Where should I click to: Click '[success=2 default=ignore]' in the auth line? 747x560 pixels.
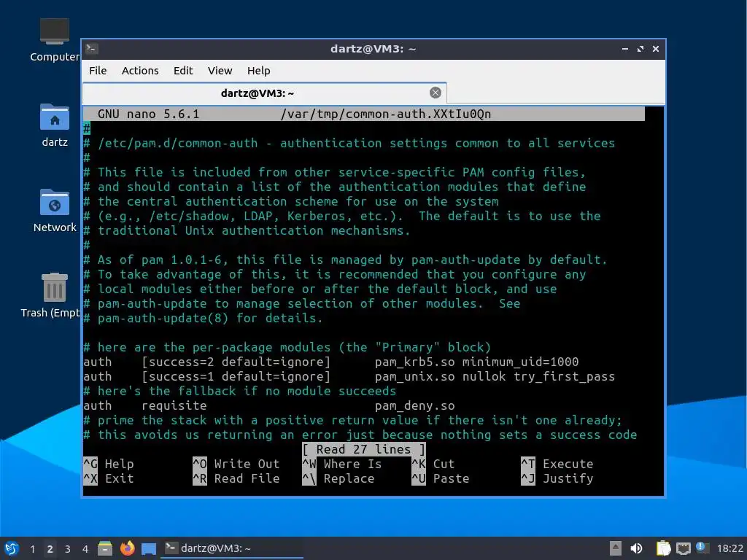(236, 362)
